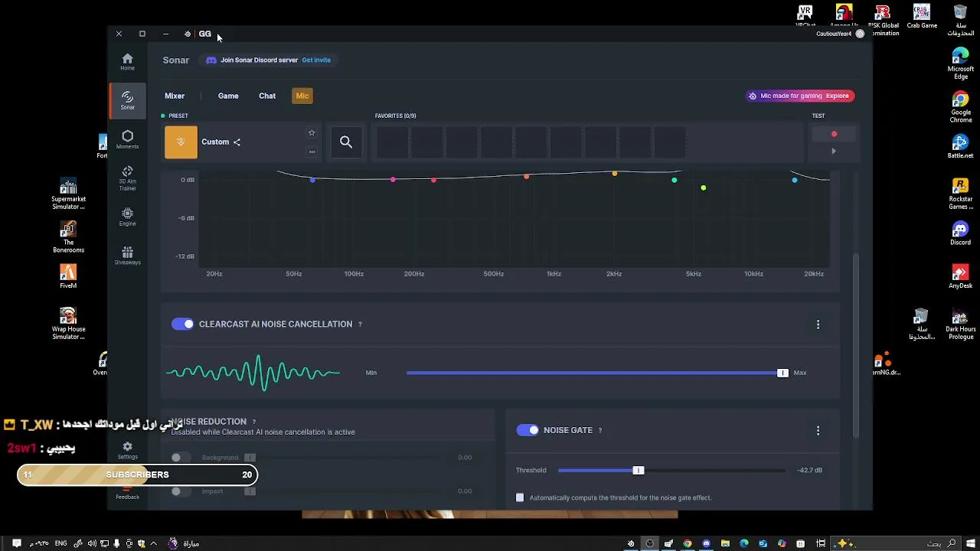Start mic test recording button
980x551 pixels.
click(x=834, y=135)
